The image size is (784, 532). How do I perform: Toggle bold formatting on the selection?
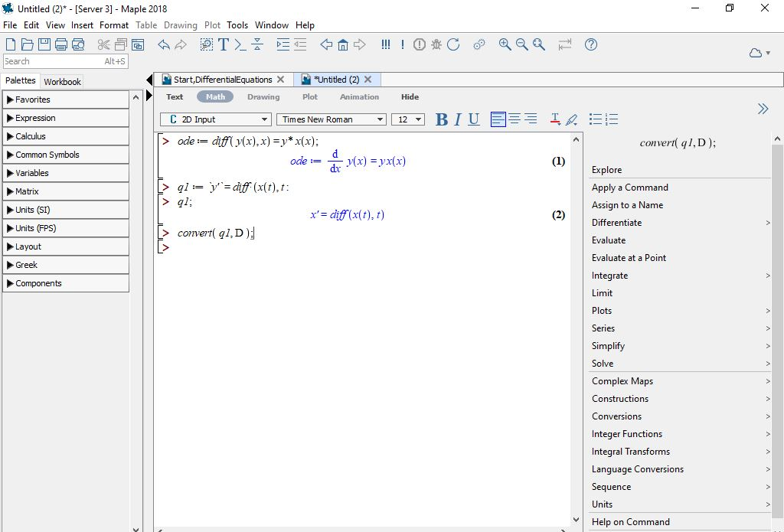pyautogui.click(x=440, y=119)
